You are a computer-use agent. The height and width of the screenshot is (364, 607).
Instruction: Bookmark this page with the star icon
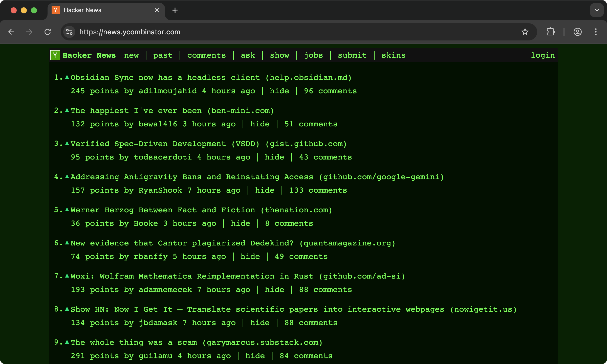(525, 32)
